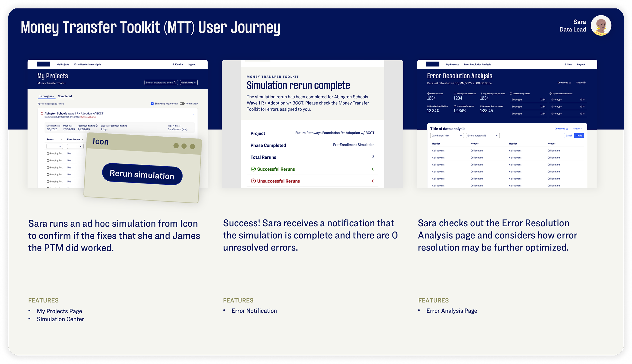Switch to the In progress tab
632x364 pixels.
[47, 96]
